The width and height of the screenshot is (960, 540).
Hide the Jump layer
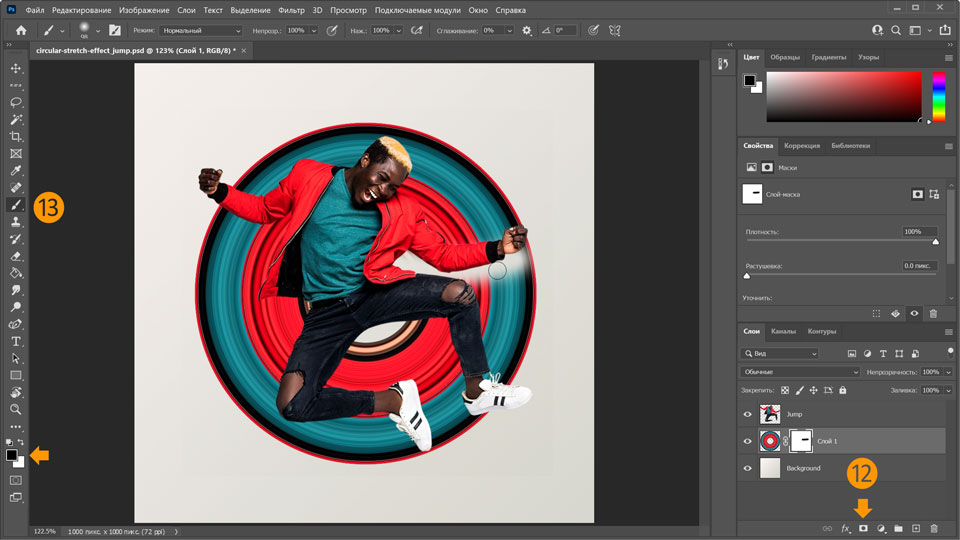tap(747, 414)
